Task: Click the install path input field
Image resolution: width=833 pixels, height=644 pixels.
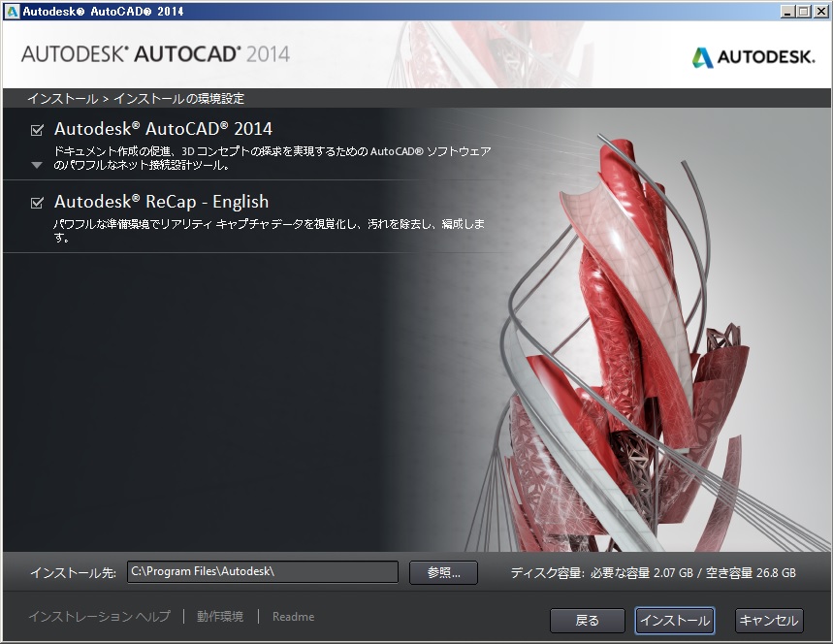Action: click(263, 571)
